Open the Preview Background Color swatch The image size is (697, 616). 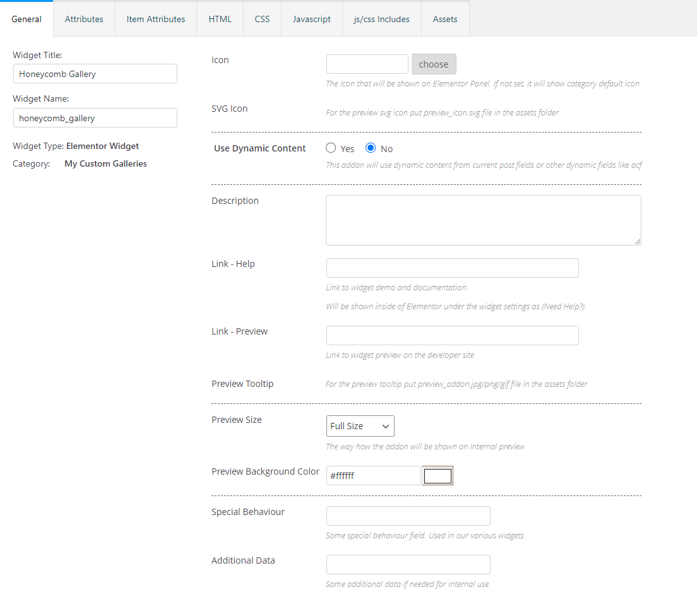(438, 475)
